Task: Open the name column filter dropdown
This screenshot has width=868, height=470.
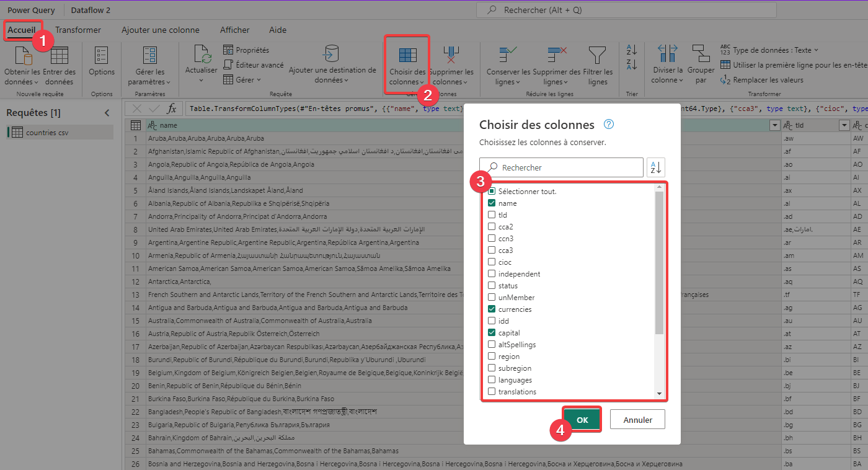Action: pyautogui.click(x=774, y=125)
